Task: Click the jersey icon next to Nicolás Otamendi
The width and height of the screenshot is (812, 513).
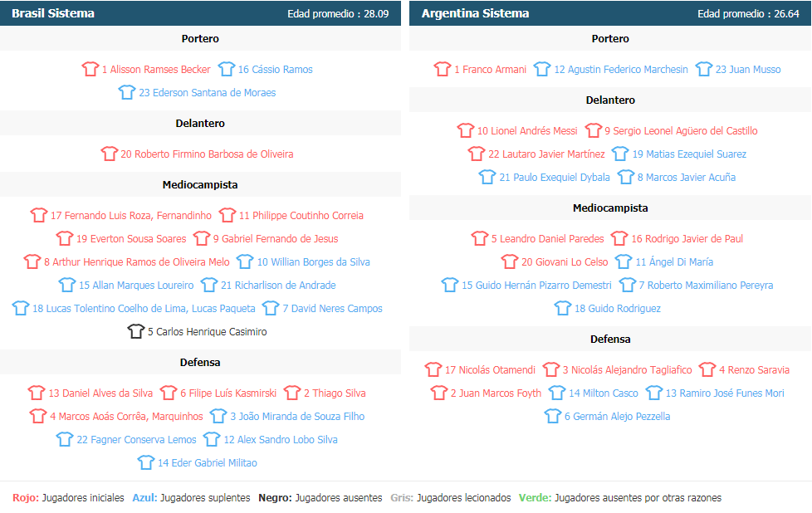Action: [433, 370]
